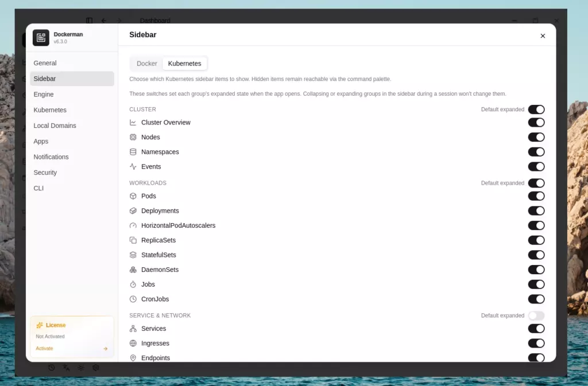
Task: Open the General settings section
Action: tap(72, 63)
